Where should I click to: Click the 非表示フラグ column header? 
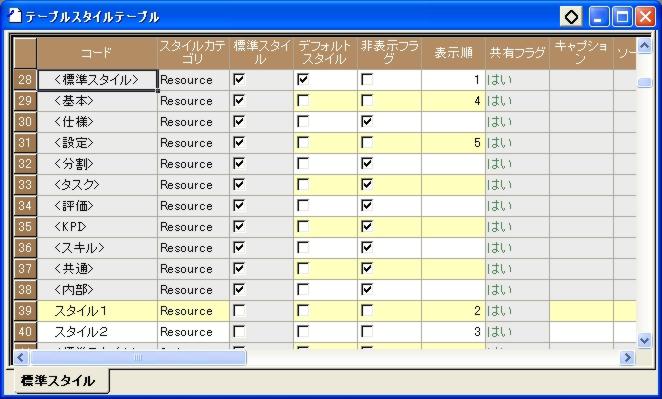[389, 53]
